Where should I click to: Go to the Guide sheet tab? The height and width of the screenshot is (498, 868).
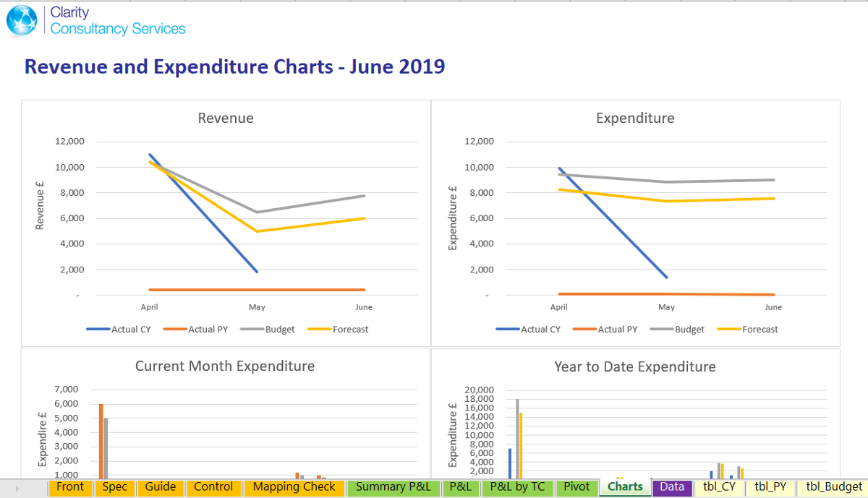(160, 487)
